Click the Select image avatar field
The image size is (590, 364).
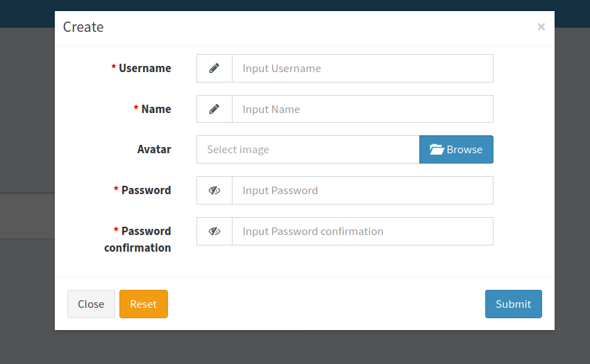tap(308, 150)
